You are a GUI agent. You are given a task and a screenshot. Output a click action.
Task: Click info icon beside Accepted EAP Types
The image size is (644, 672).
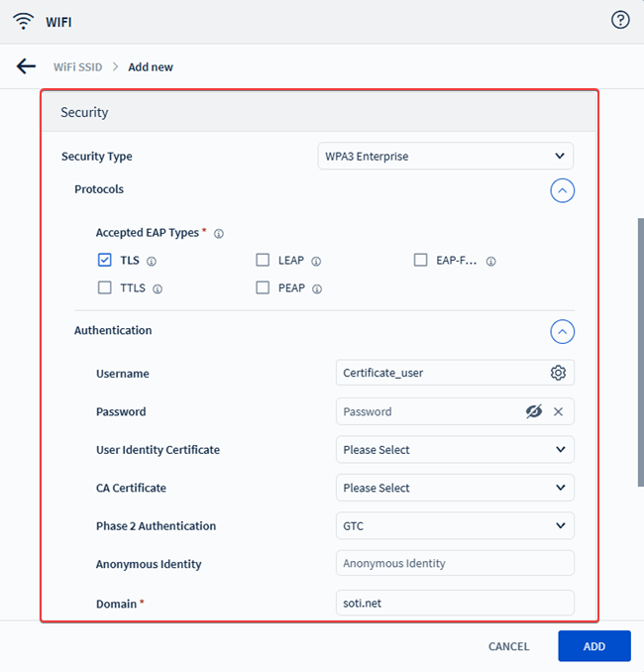pos(219,234)
